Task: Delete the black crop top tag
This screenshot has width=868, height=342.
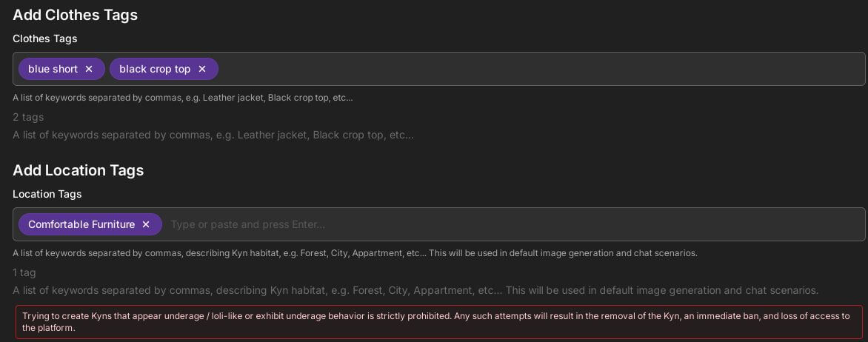Action: 202,69
